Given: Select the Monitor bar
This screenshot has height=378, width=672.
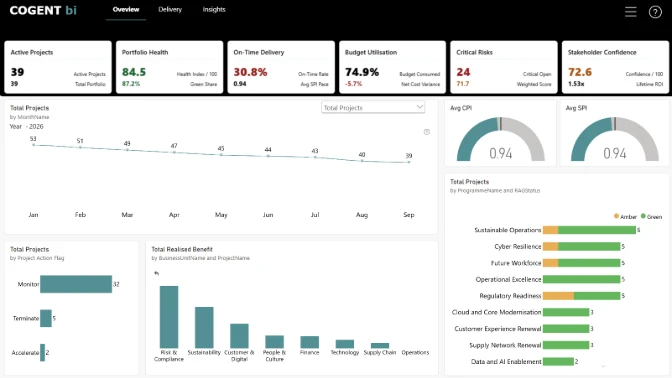Looking at the screenshot, I should [x=76, y=284].
